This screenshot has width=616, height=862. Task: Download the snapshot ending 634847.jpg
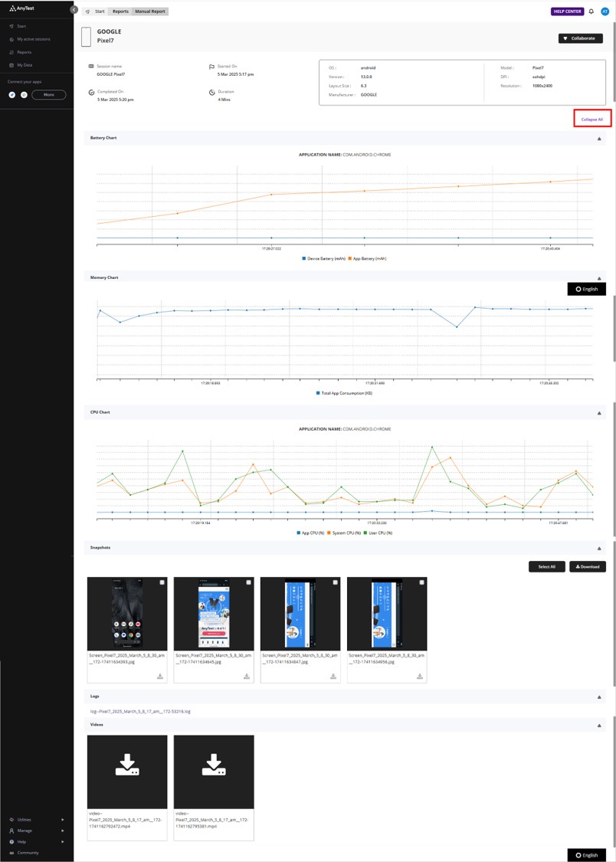point(333,676)
